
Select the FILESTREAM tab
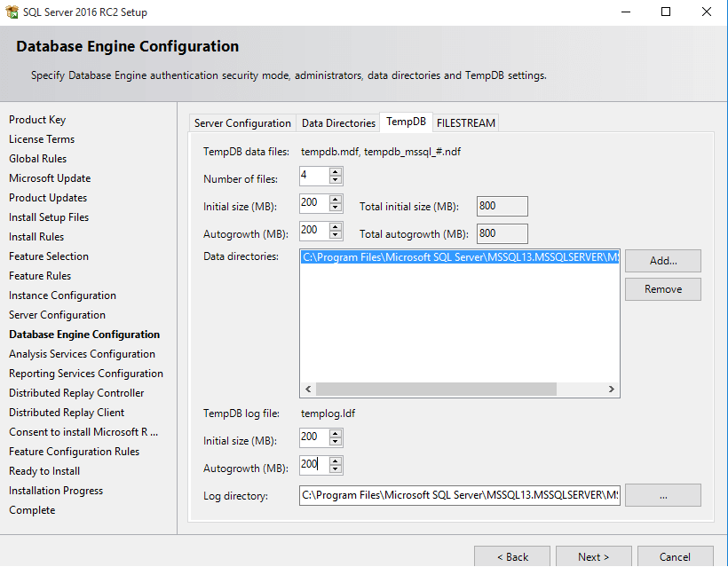(466, 123)
